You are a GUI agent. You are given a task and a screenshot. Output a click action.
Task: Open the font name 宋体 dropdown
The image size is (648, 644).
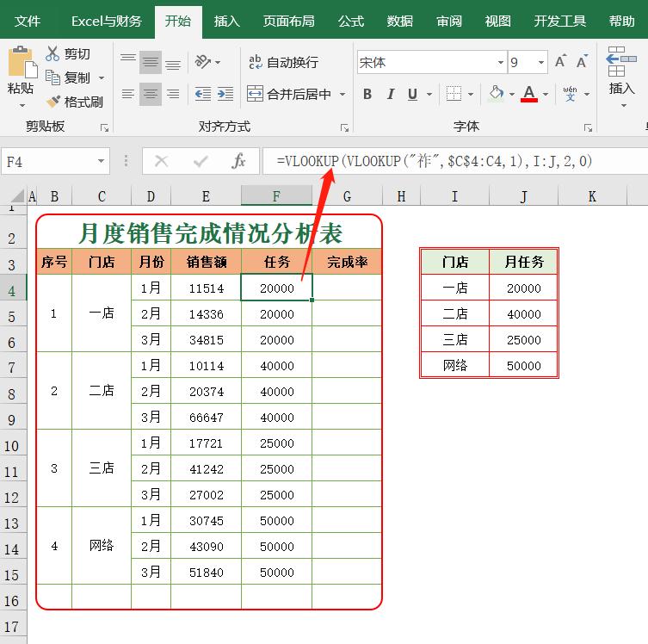501,62
